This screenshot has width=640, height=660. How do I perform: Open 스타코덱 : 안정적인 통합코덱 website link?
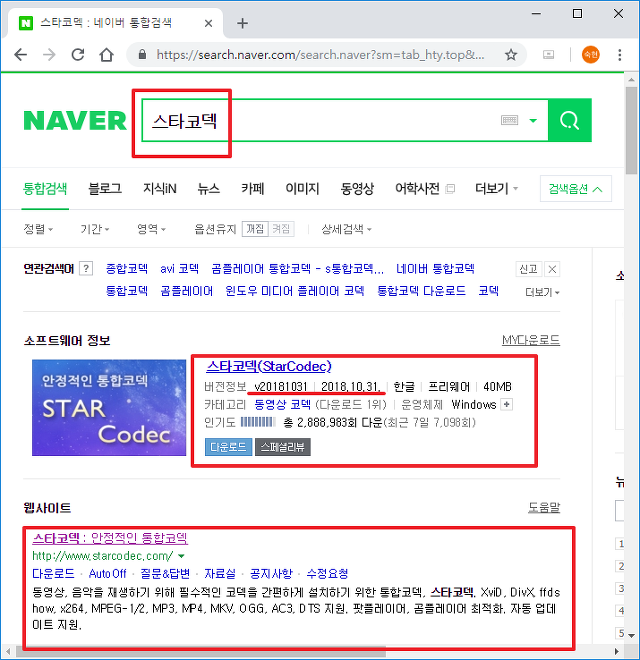pos(110,538)
